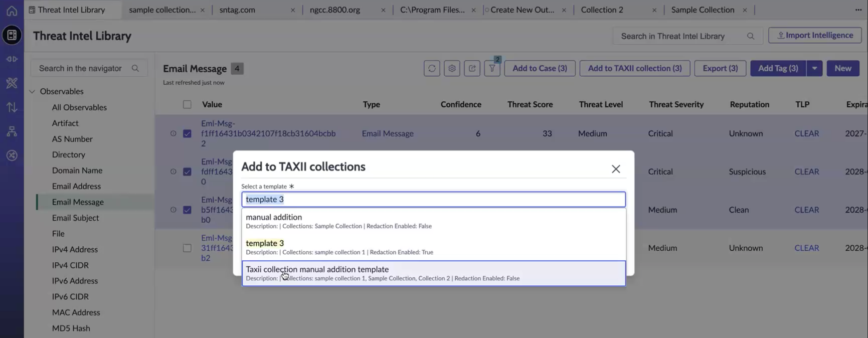Open the crossed-tools icon in left rail

[12, 83]
